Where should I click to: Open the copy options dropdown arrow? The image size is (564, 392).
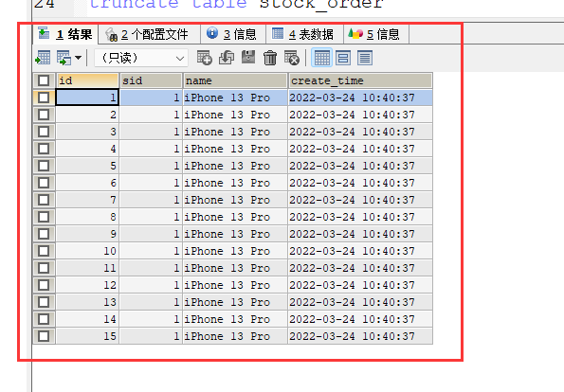pos(78,58)
